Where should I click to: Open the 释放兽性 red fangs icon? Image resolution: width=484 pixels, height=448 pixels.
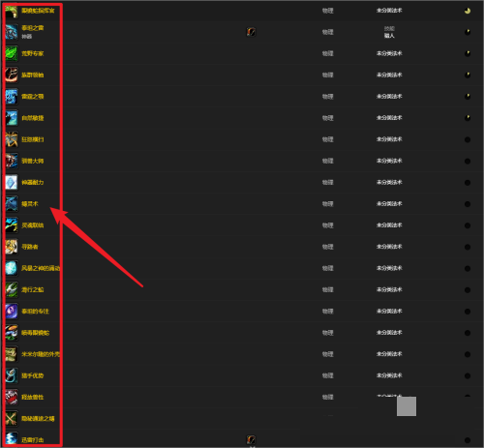[12, 397]
